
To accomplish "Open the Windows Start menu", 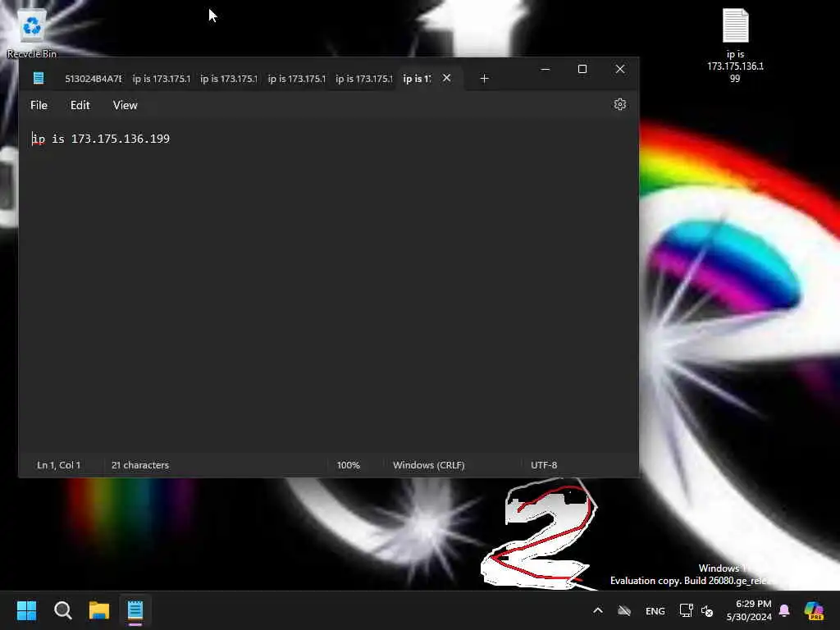I will [26, 610].
